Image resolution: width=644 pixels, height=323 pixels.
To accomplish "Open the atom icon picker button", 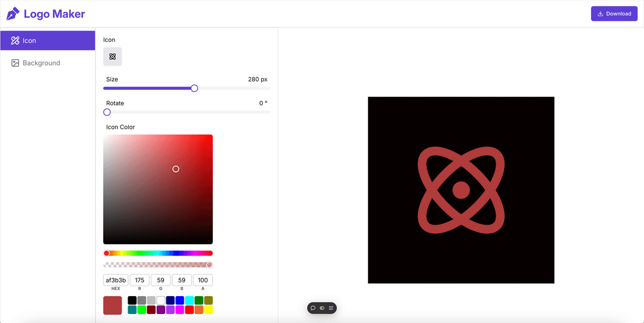I will tap(113, 56).
